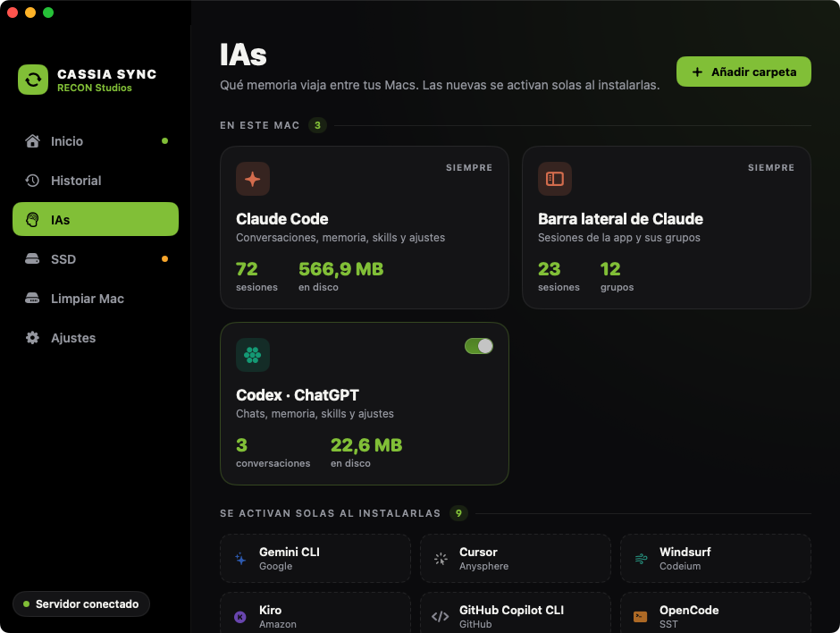Click the GitHub Copilot CLI name
This screenshot has height=633, width=840.
tap(512, 610)
